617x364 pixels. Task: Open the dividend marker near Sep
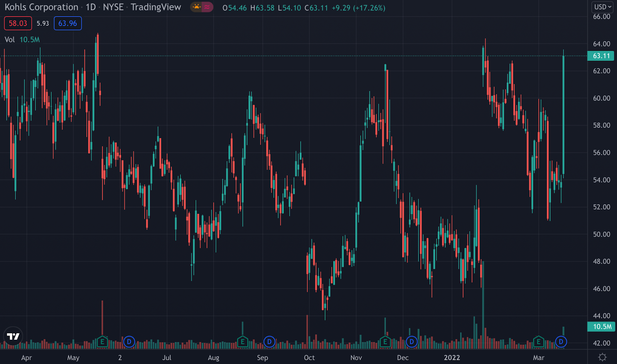pos(269,342)
